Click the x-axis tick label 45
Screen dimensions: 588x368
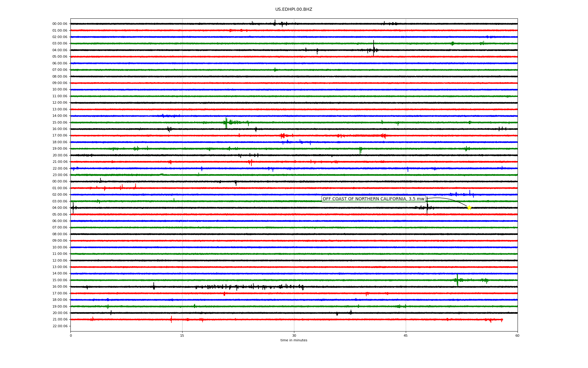click(x=406, y=335)
